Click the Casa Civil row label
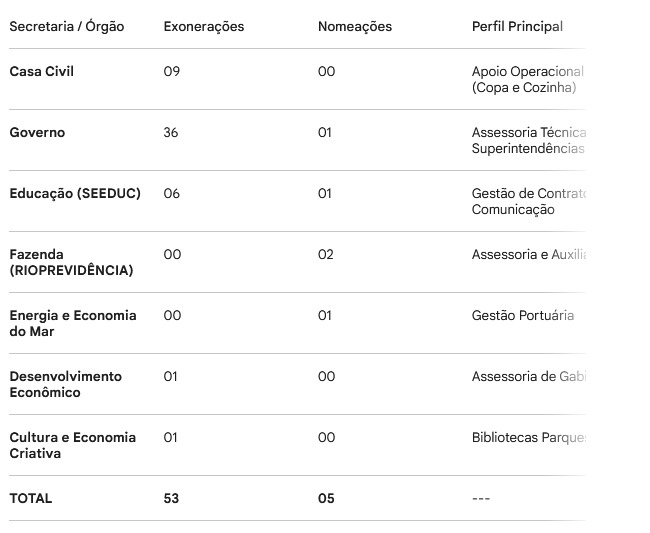 (x=41, y=72)
